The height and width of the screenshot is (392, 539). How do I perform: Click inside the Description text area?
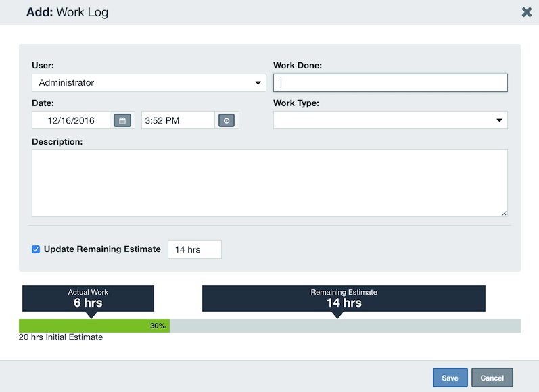tap(269, 183)
